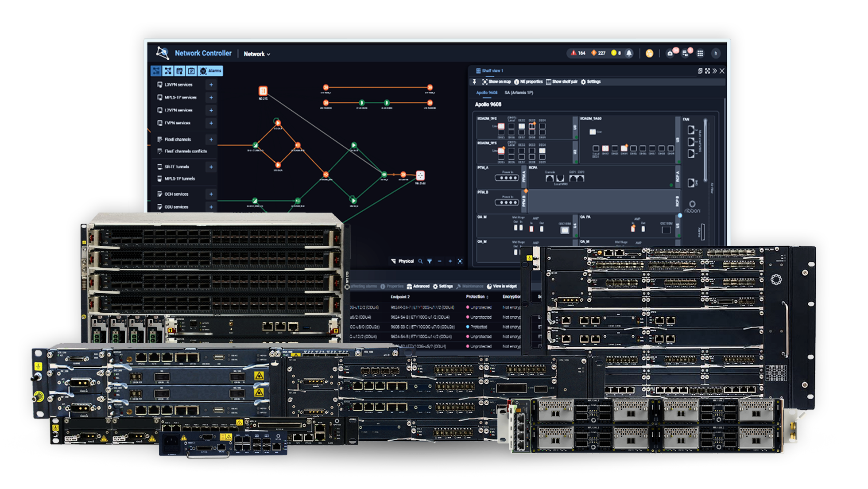The image size is (868, 489).
Task: Expand FlexE channels with plus button
Action: [x=211, y=140]
